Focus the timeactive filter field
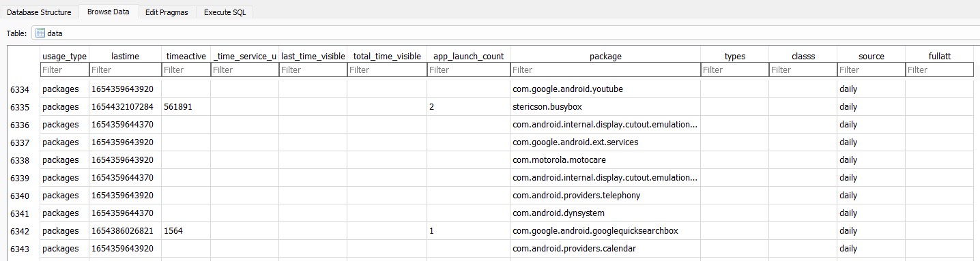This screenshot has height=261, width=980. 186,70
